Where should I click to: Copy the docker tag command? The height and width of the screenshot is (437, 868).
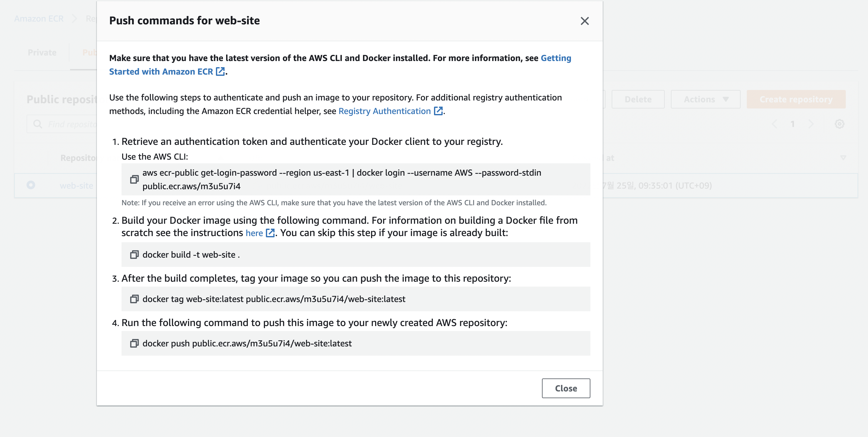(x=134, y=299)
